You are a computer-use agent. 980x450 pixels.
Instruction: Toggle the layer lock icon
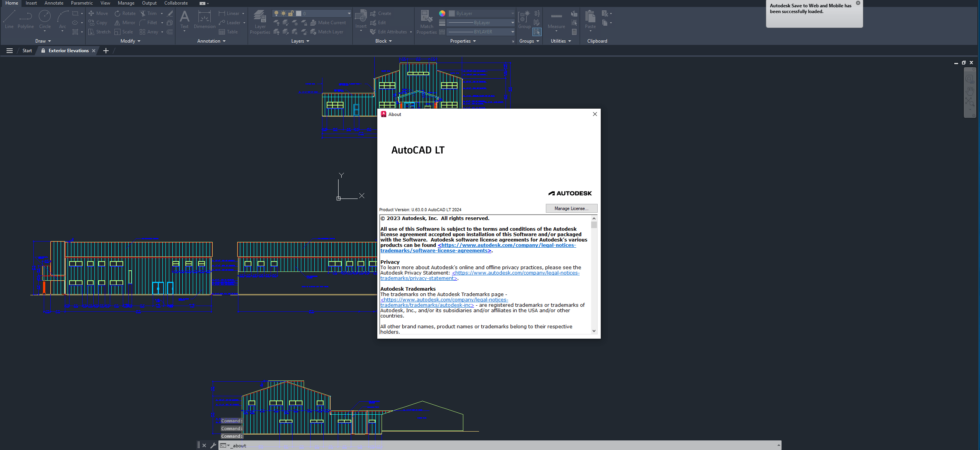tap(291, 13)
